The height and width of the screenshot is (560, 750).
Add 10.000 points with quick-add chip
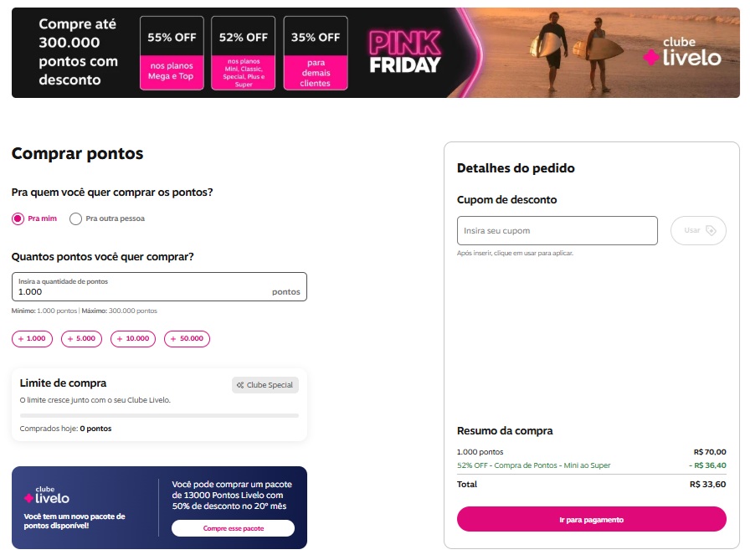[x=134, y=339]
